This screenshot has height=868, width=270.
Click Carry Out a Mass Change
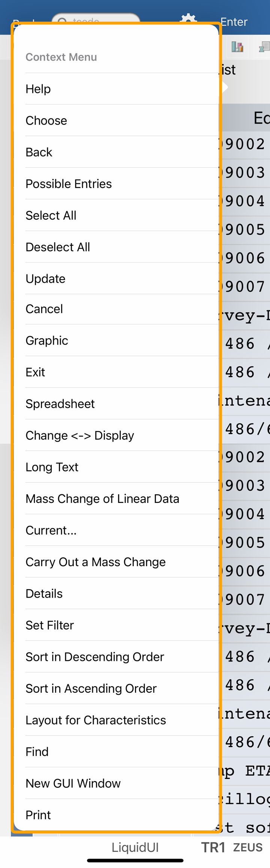pos(96,562)
